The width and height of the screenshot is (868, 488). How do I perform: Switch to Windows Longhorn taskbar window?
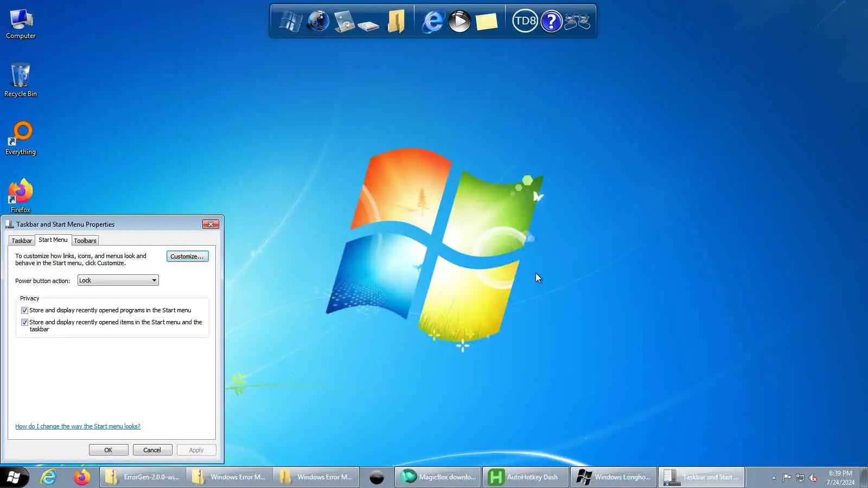point(614,477)
